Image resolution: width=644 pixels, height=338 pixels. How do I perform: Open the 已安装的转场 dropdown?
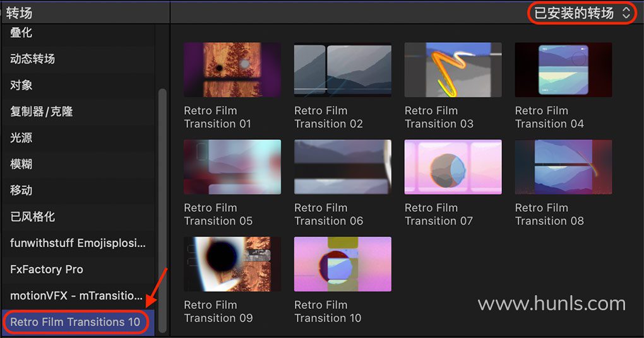581,13
